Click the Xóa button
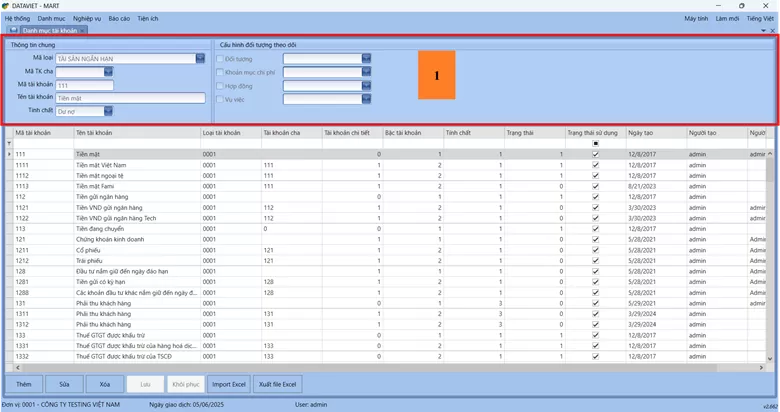780x412 pixels. point(104,384)
